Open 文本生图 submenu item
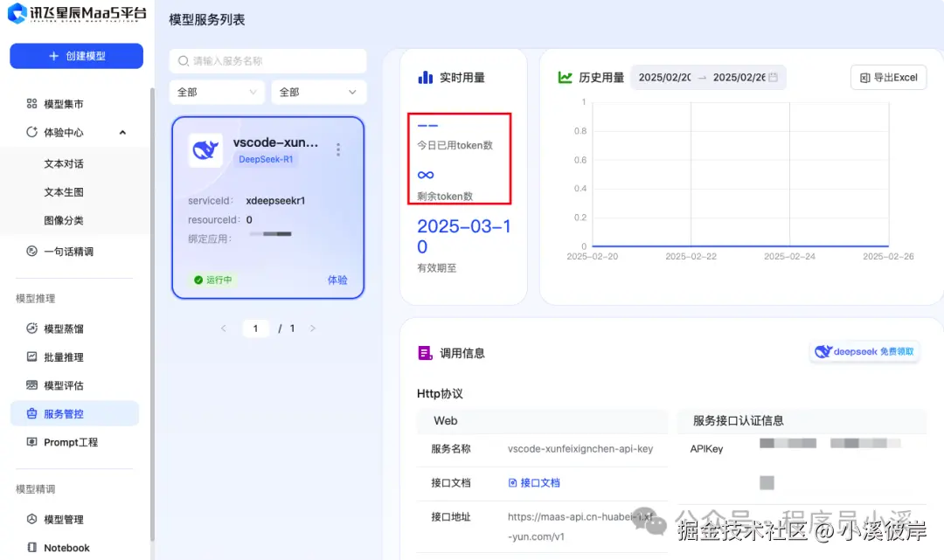This screenshot has width=944, height=560. (64, 192)
